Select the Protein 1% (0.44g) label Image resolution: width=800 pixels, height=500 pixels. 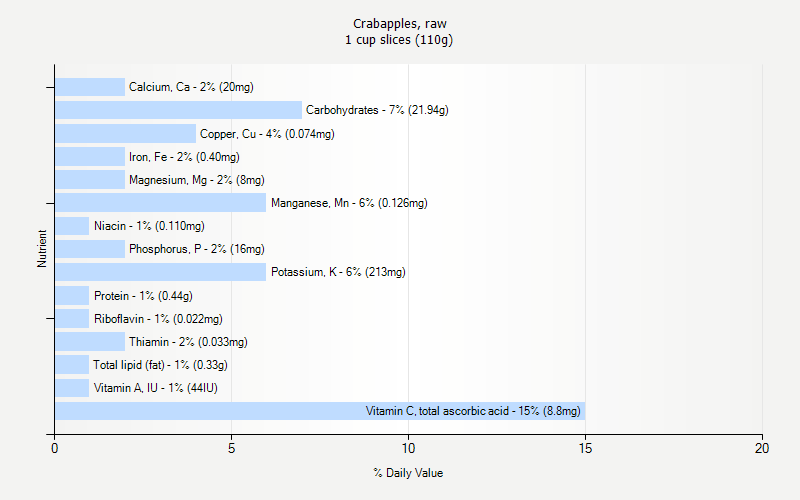(143, 296)
